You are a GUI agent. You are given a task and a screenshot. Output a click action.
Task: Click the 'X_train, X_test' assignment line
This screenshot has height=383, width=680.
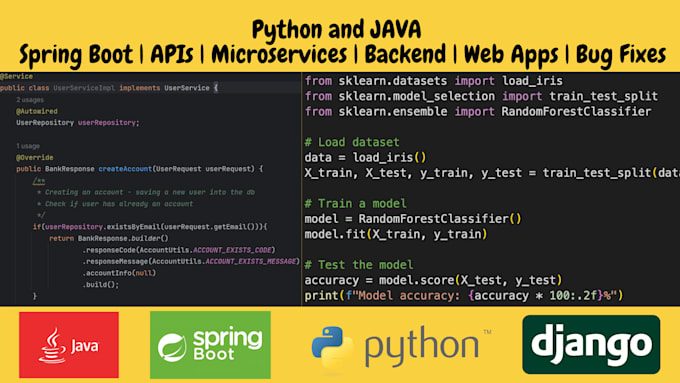[492, 173]
